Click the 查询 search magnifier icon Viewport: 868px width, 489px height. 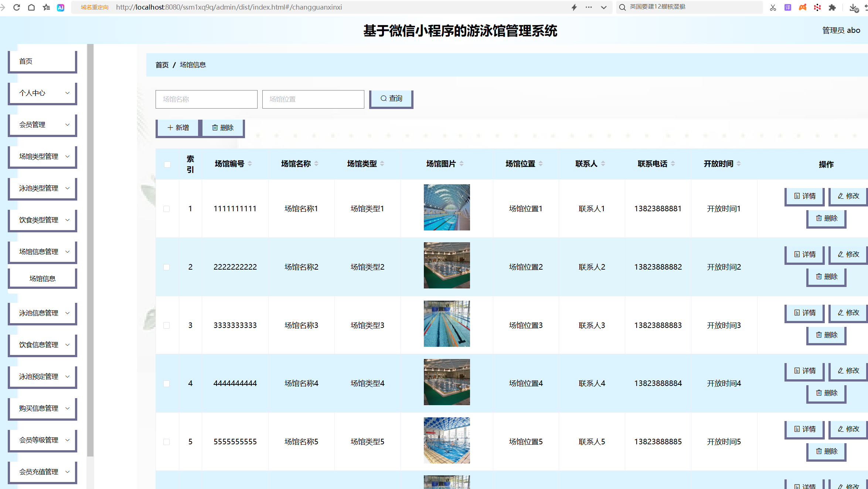coord(384,98)
